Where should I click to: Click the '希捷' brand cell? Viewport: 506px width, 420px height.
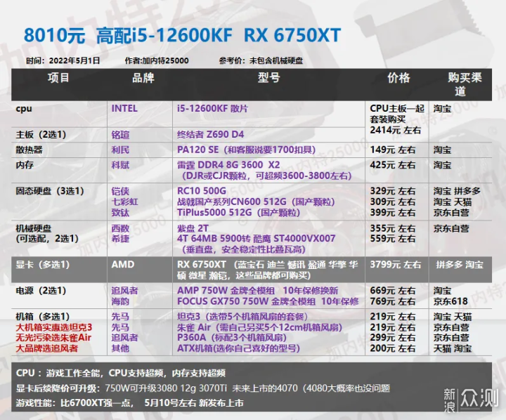point(120,239)
